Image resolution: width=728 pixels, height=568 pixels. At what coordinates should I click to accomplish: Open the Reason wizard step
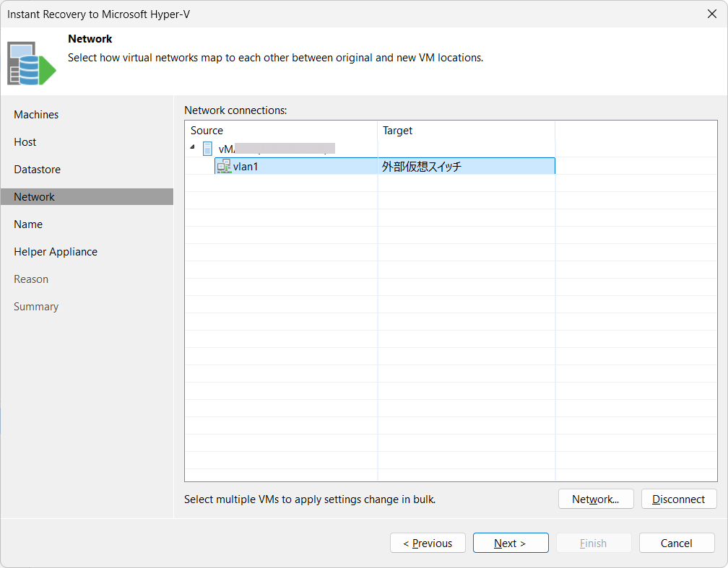pyautogui.click(x=31, y=279)
